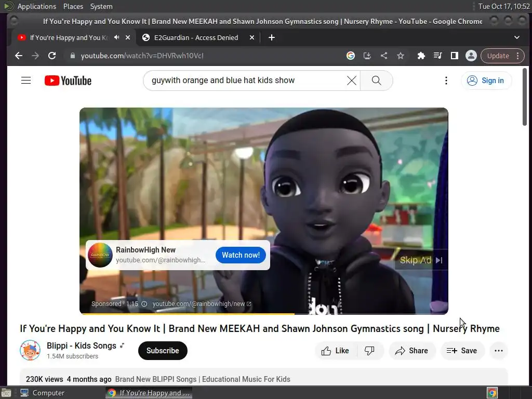532x399 pixels.
Task: Expand the tab search dropdown chevron
Action: coord(517,37)
